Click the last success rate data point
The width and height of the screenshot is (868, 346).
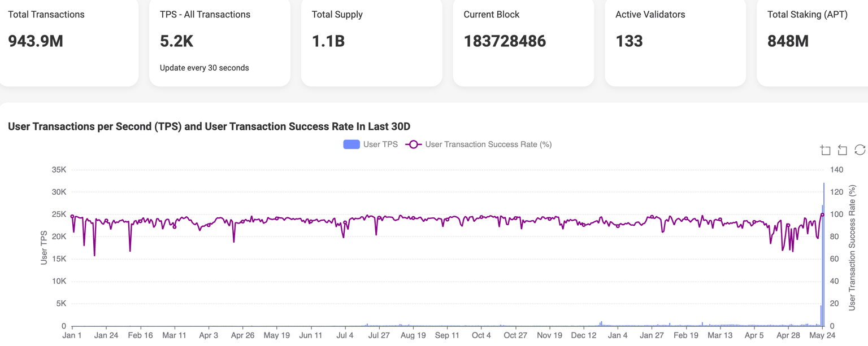point(822,214)
